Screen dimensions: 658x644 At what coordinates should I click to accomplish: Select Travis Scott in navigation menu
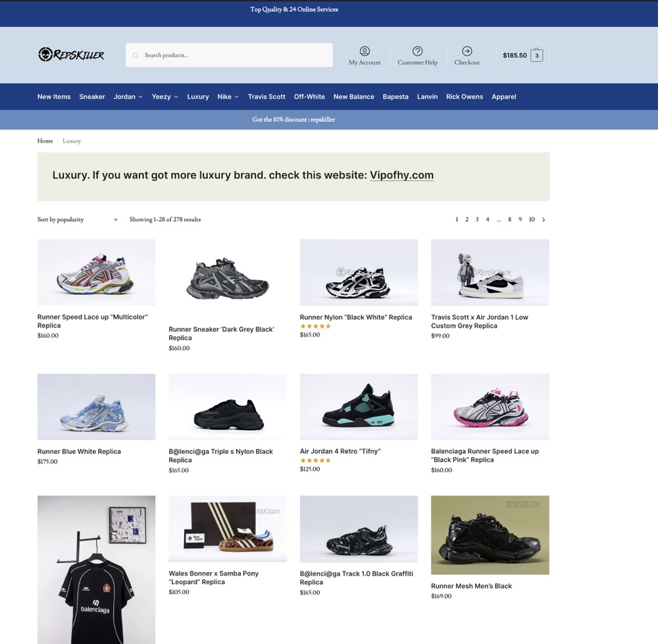click(x=266, y=97)
